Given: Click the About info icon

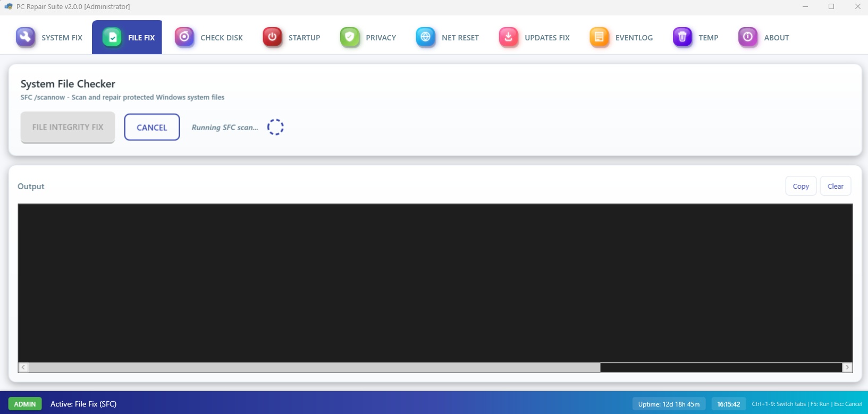Looking at the screenshot, I should pos(748,37).
